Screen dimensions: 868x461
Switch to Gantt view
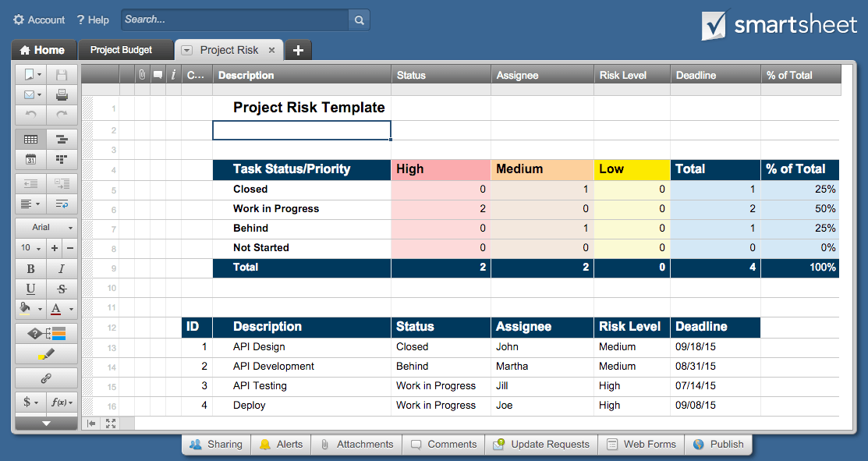[x=62, y=140]
